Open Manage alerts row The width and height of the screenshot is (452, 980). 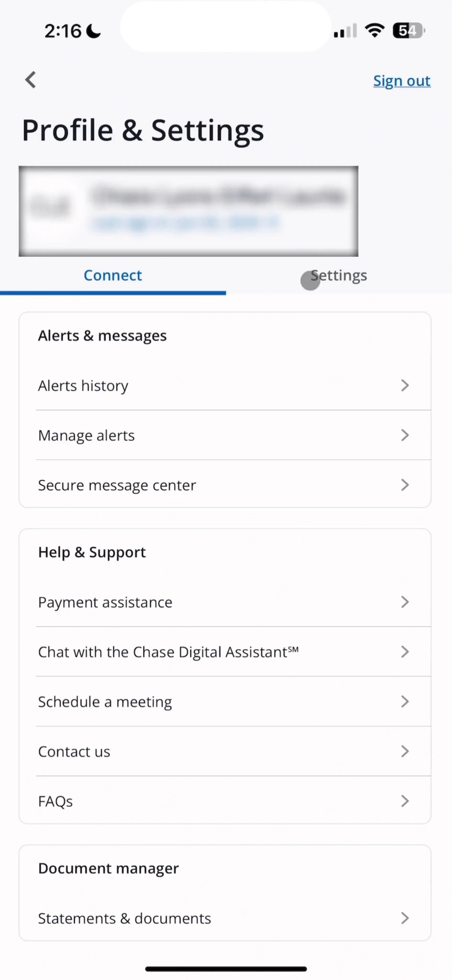(x=87, y=435)
